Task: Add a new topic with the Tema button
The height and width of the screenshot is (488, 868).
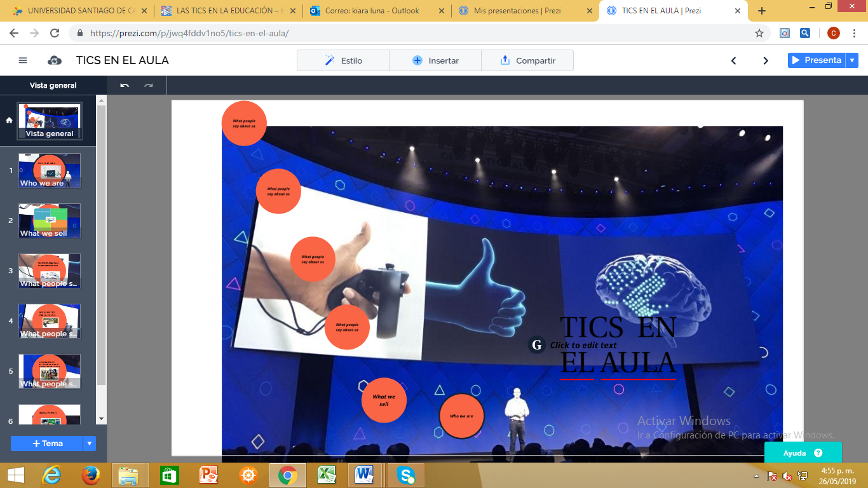Action: click(47, 444)
